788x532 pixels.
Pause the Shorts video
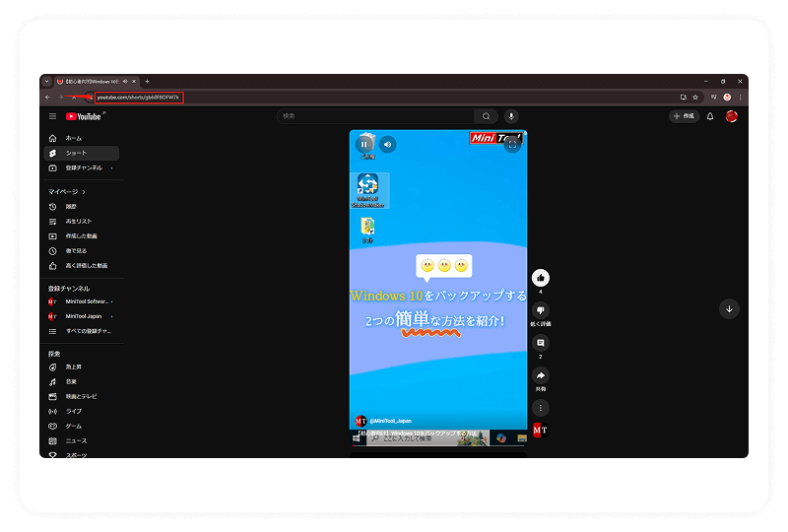364,144
